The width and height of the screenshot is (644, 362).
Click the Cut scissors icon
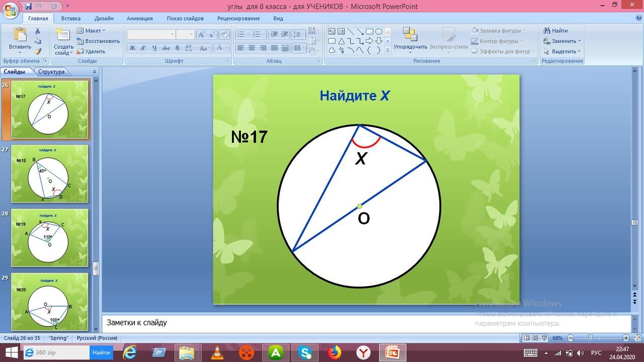click(x=38, y=31)
